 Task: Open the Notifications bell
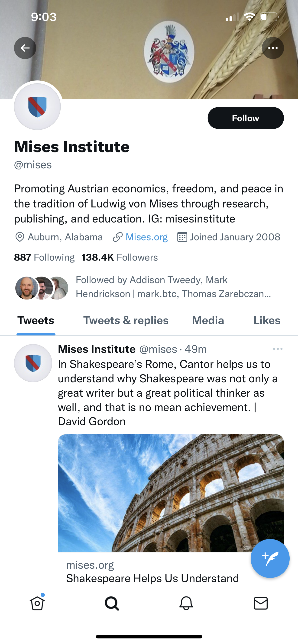186,603
